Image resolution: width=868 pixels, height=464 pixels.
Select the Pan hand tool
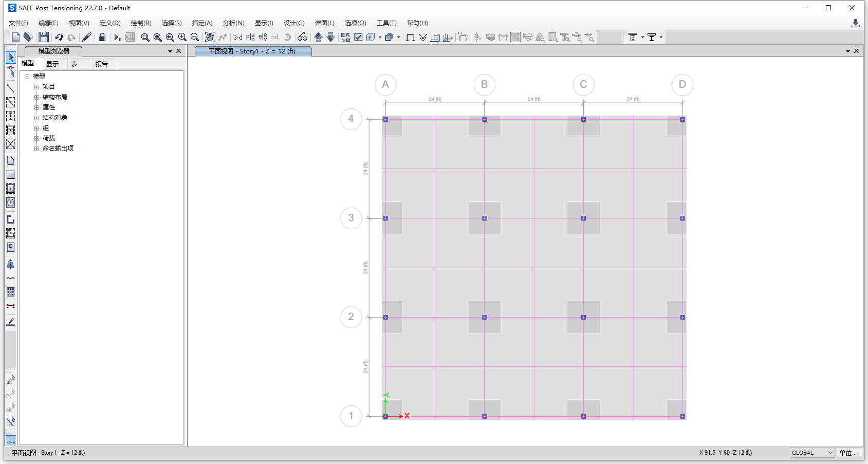coord(210,37)
